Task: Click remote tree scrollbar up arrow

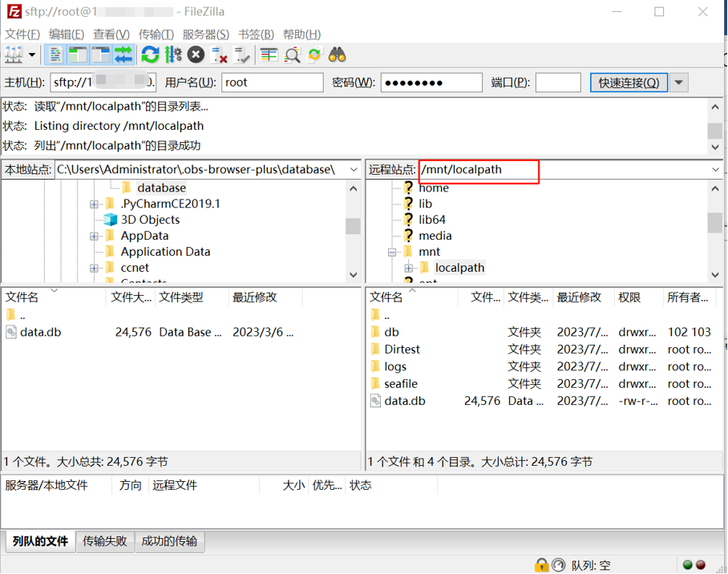Action: point(715,188)
